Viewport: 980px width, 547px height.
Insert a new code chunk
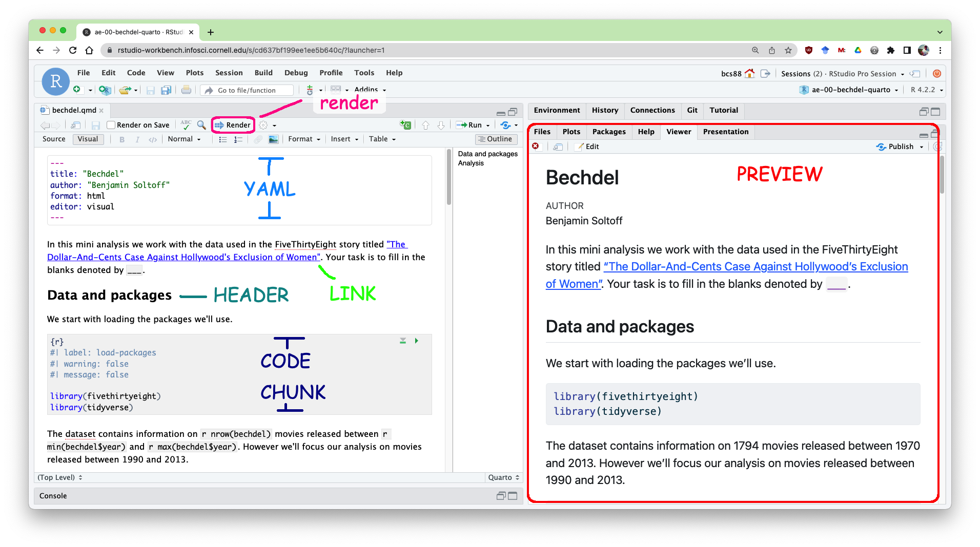[x=405, y=124]
